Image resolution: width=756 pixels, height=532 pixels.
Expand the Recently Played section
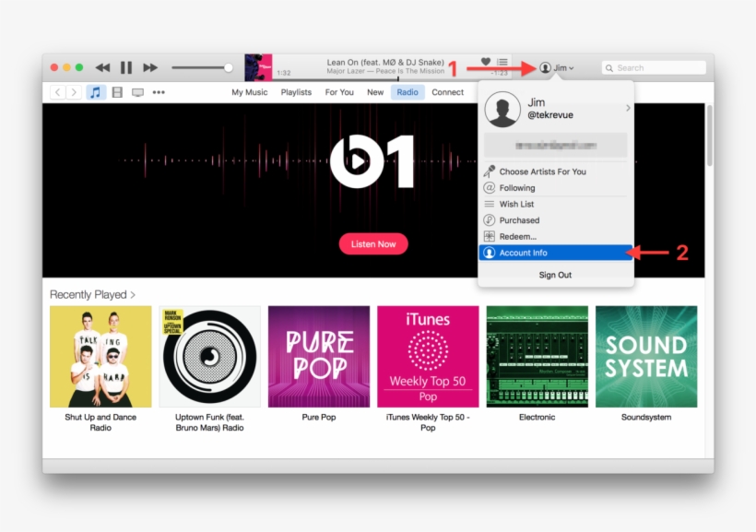click(x=92, y=294)
